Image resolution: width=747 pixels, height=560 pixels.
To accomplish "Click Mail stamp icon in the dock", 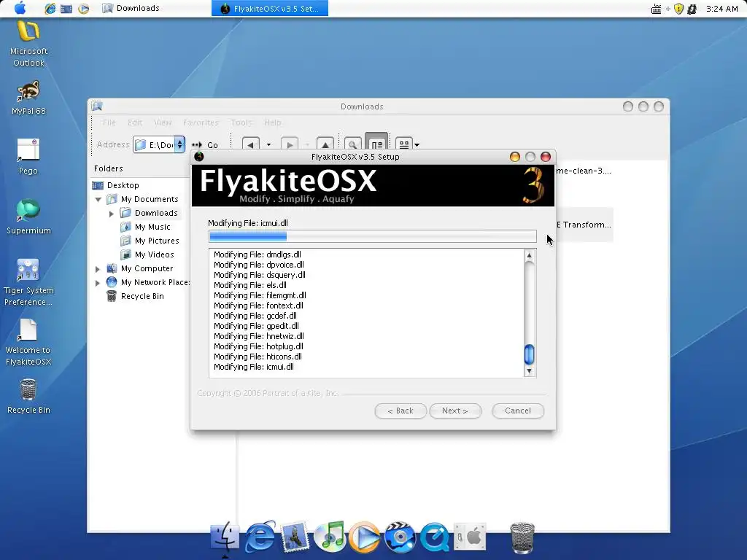I will coord(295,537).
